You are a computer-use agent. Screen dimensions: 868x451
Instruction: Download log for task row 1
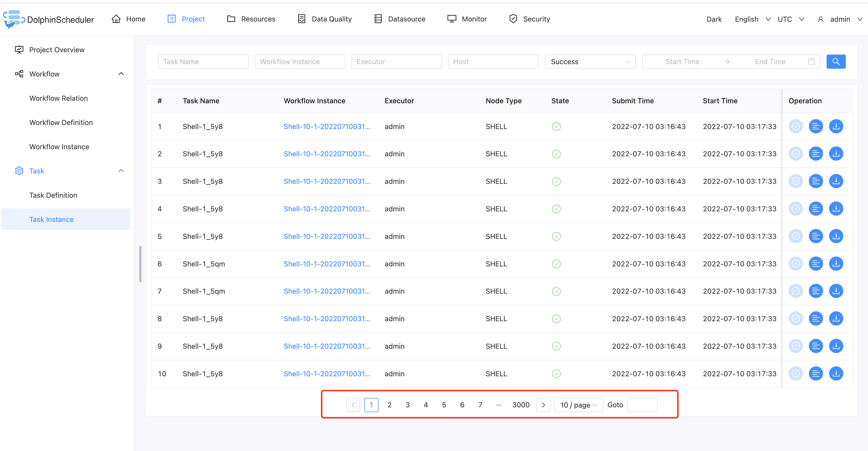pos(836,127)
